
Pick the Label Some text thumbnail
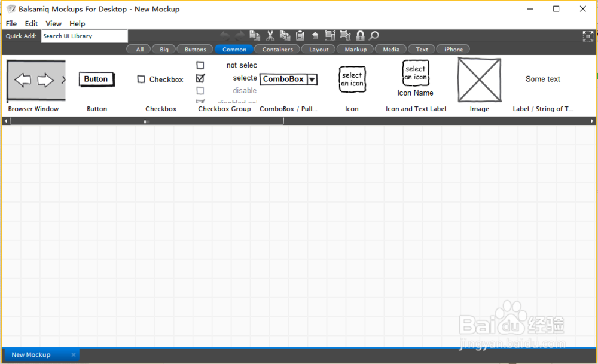pos(543,79)
